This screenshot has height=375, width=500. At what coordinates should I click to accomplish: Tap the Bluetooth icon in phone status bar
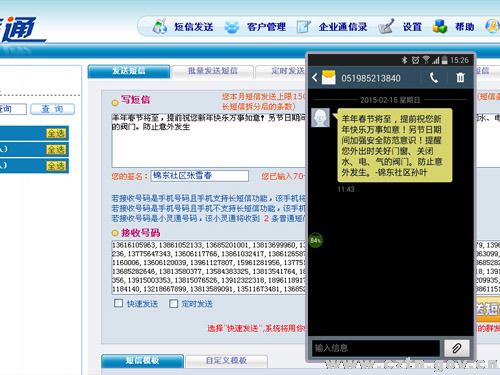click(x=404, y=60)
